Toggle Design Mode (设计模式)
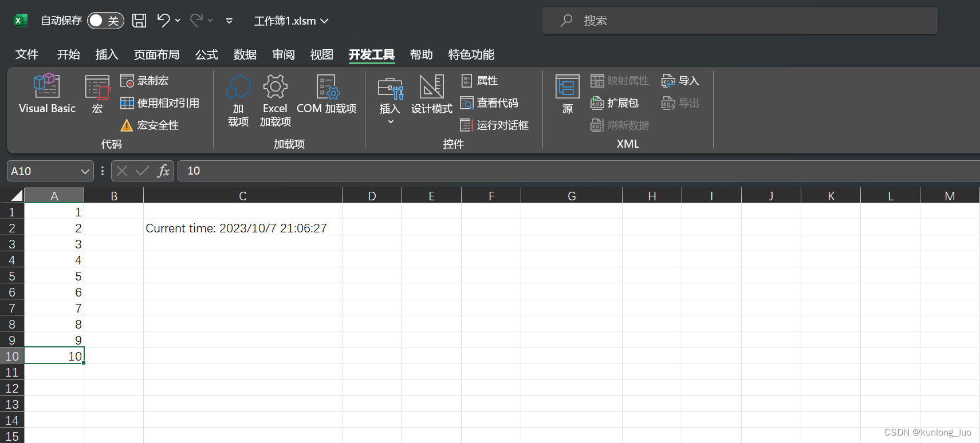Image resolution: width=980 pixels, height=443 pixels. tap(432, 95)
